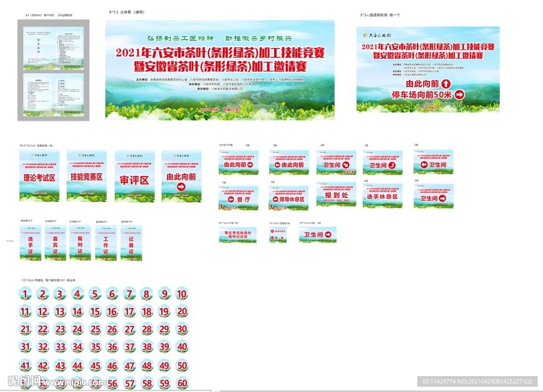Click the 选手证 badge card
The width and height of the screenshot is (543, 392).
pyautogui.click(x=30, y=241)
